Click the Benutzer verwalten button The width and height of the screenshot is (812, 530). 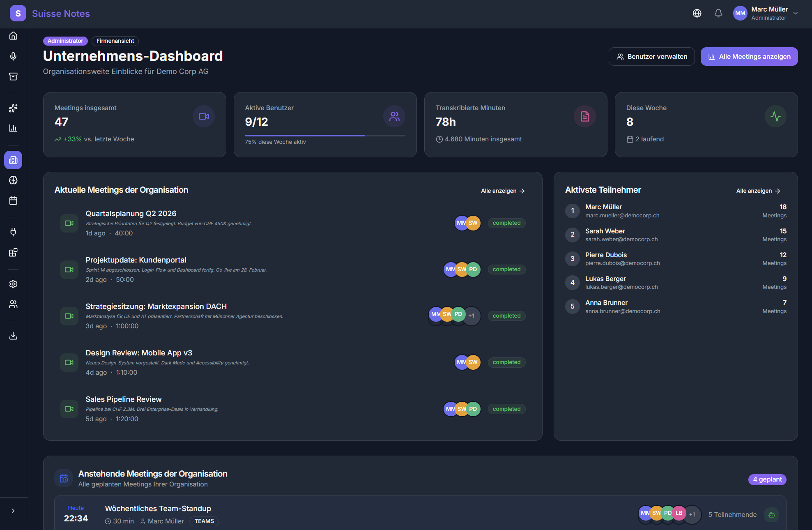[x=651, y=56]
